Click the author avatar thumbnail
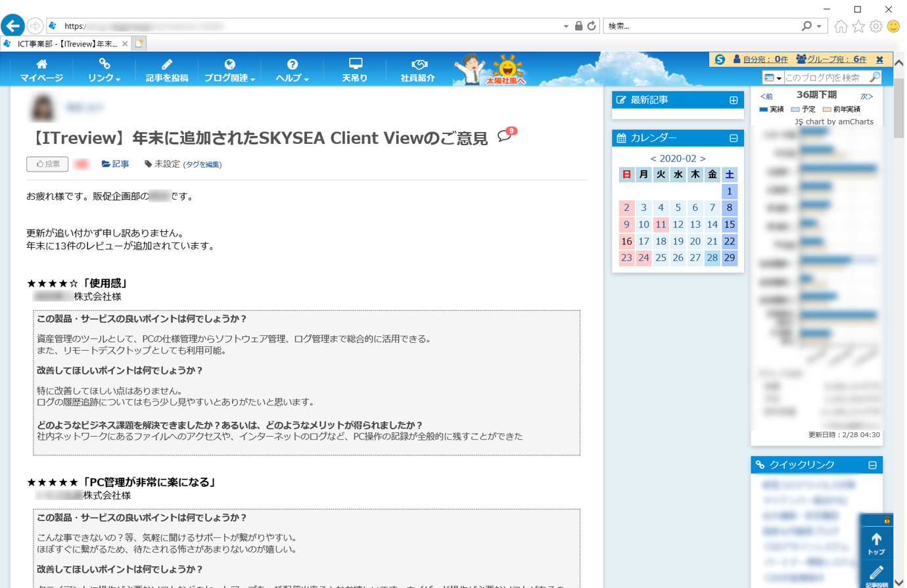907x588 pixels. [43, 107]
